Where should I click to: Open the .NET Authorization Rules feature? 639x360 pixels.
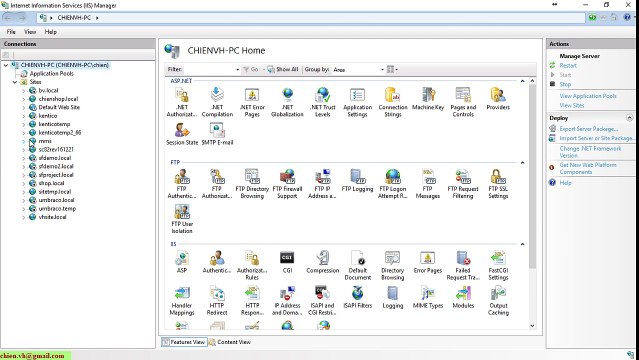tap(182, 103)
